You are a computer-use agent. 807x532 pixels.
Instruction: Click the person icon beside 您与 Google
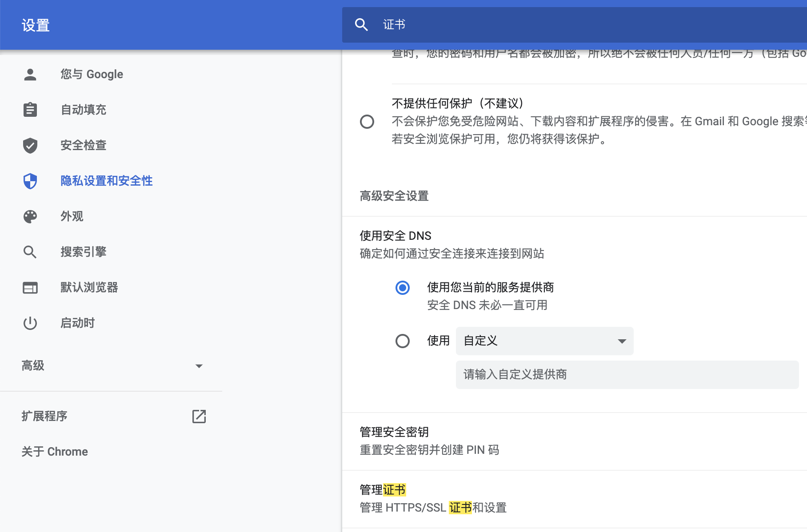click(30, 74)
